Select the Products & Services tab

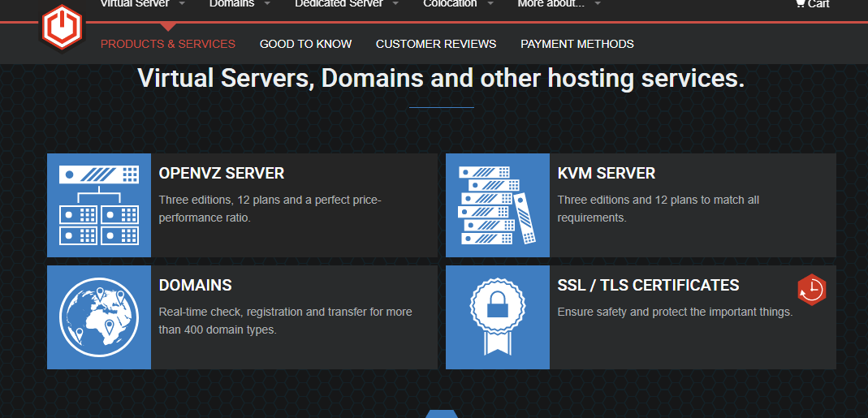click(168, 44)
